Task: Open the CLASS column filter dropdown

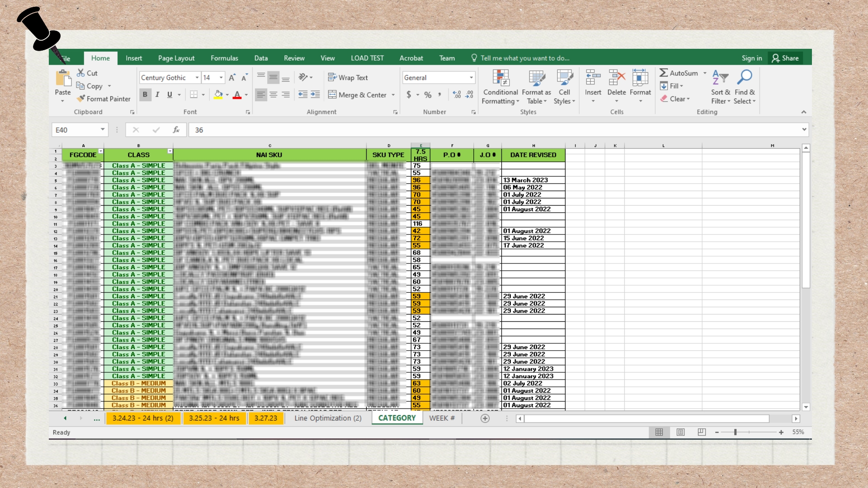Action: [170, 151]
